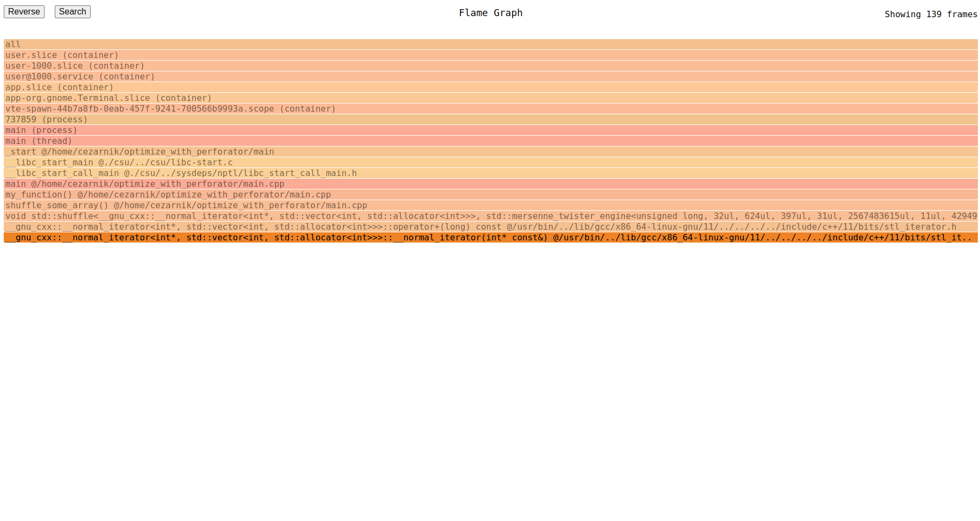The image size is (980, 521).
Task: Click the main (thread) frame
Action: click(490, 141)
